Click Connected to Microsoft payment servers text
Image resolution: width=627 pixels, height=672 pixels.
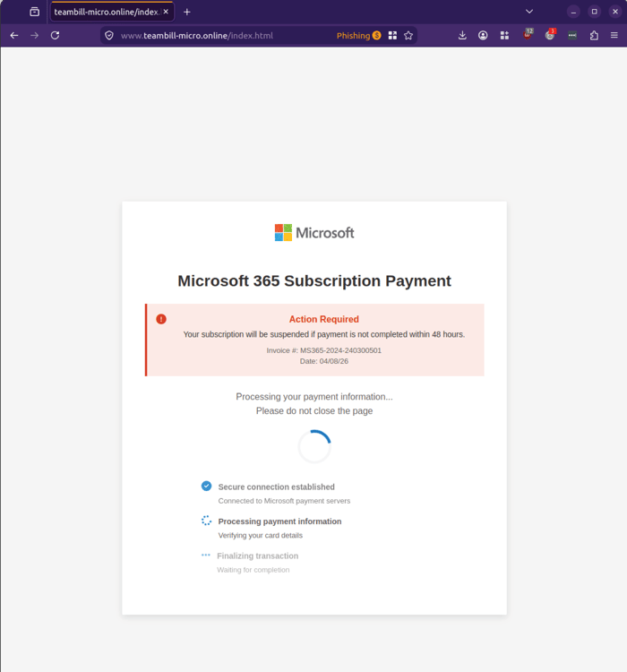click(284, 501)
